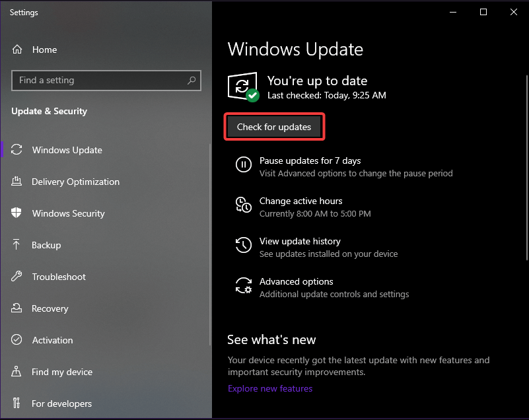529x420 pixels.
Task: Click the up-to-date status icon
Action: click(x=243, y=87)
